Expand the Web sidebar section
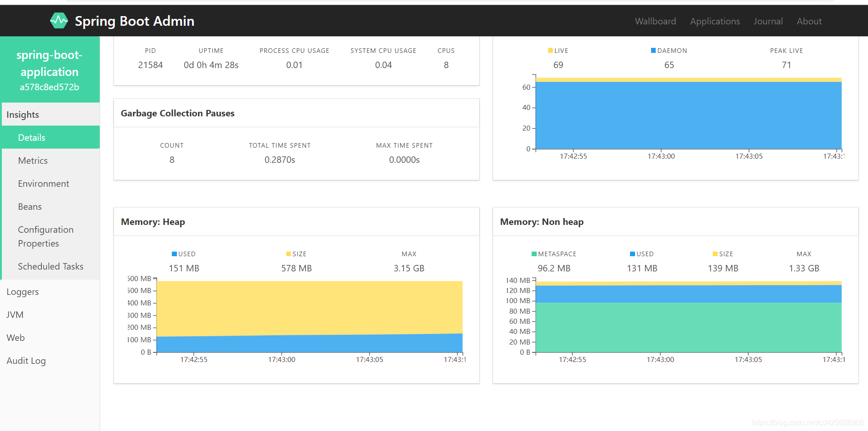The height and width of the screenshot is (431, 868). (x=50, y=338)
